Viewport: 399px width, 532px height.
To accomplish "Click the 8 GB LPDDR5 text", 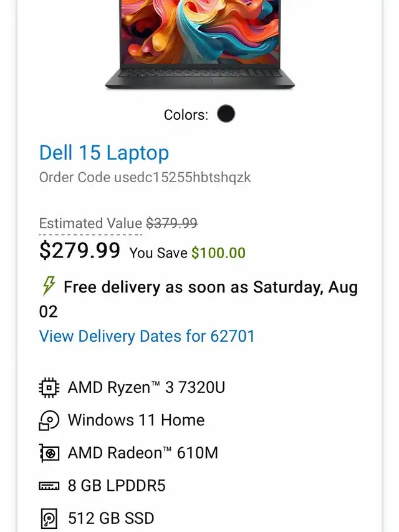I will point(117,486).
